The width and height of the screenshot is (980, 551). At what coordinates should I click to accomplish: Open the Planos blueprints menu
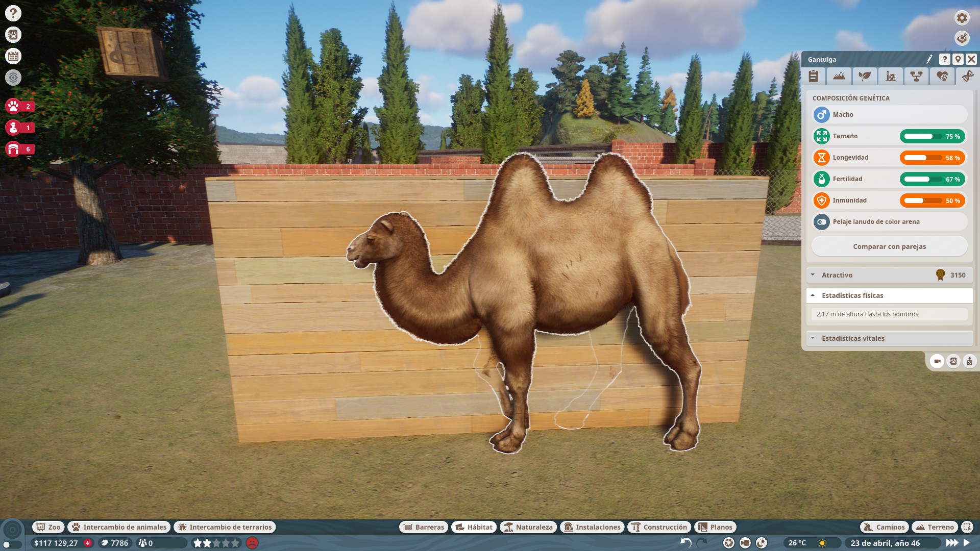[x=715, y=527]
